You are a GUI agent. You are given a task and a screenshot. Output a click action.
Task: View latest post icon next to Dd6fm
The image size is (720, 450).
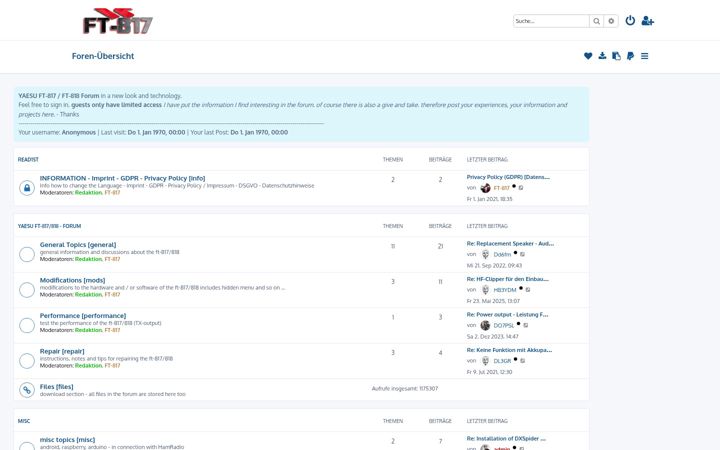(x=523, y=254)
